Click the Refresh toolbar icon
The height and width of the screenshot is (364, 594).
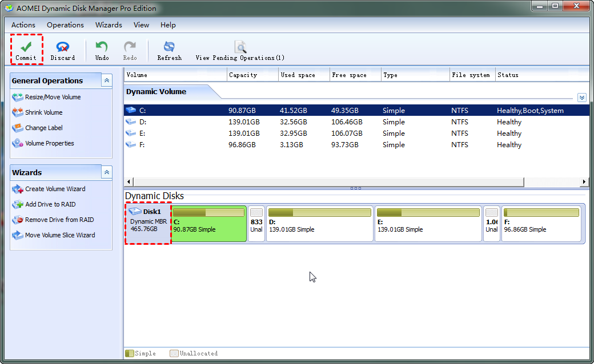click(169, 47)
